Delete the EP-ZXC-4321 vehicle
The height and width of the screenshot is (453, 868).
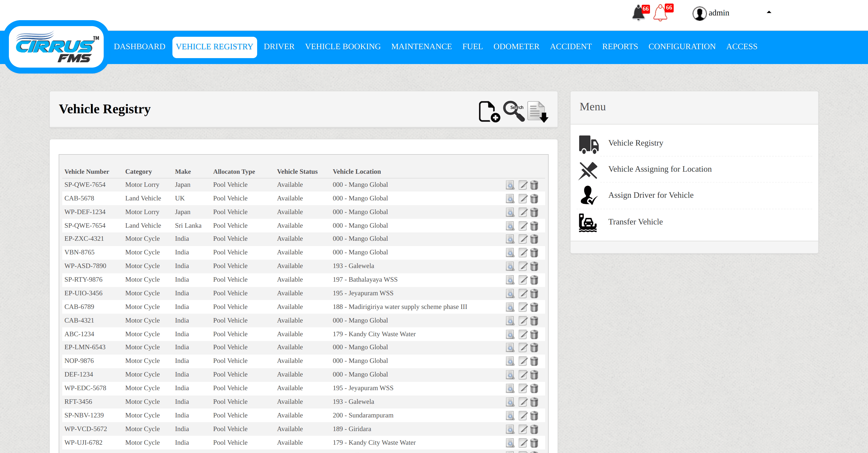click(534, 239)
